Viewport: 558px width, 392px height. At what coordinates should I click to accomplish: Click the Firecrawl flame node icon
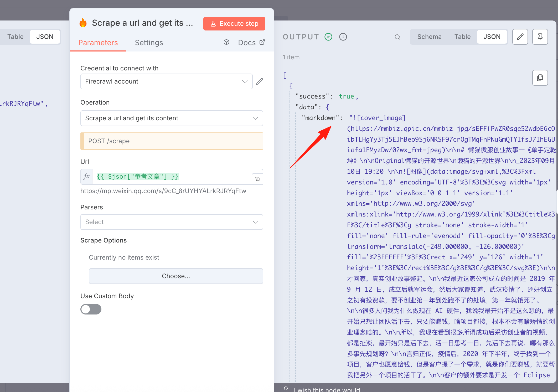(x=83, y=23)
